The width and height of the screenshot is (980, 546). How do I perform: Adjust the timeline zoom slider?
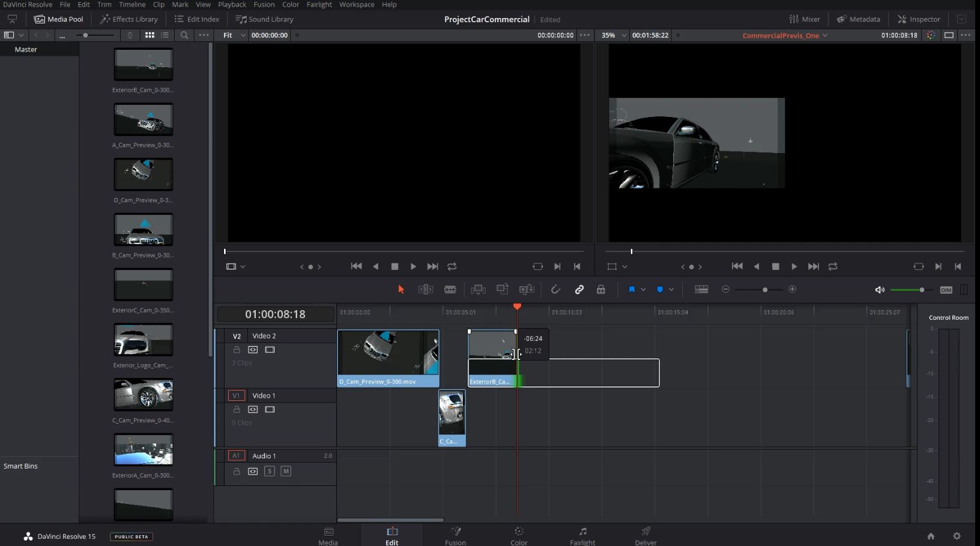764,290
